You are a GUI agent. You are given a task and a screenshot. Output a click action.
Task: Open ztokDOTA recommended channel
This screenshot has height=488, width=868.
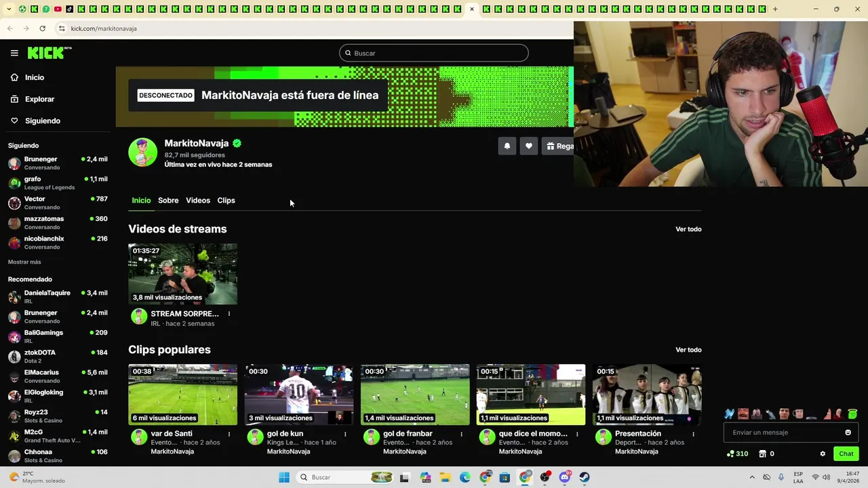(58, 357)
